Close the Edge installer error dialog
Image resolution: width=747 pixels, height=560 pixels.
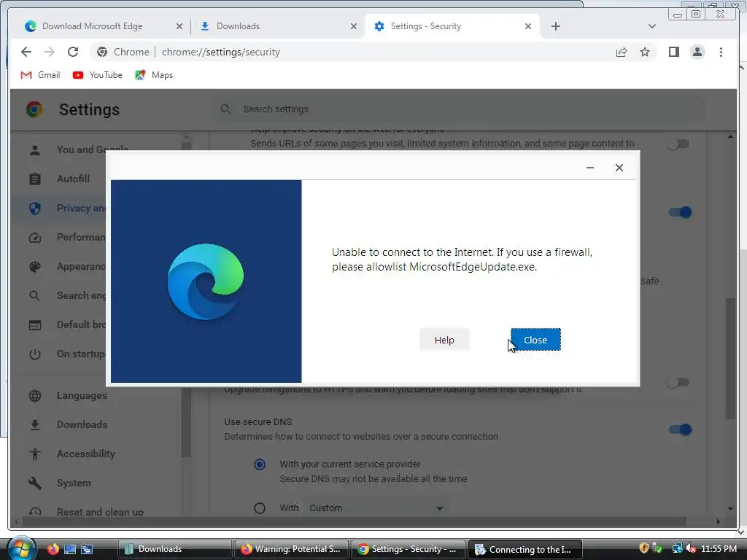(535, 340)
